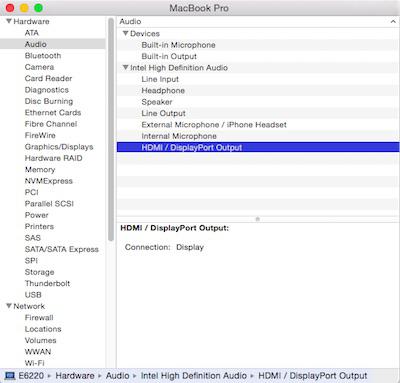Screen dimensions: 400x383
Task: Collapse the Devices disclosure triangle
Action: tap(126, 33)
